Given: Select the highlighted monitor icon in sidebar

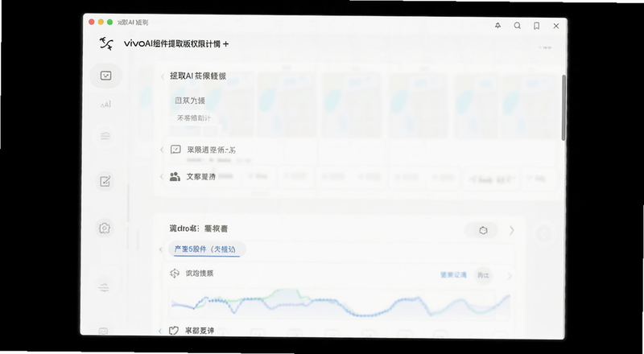Looking at the screenshot, I should 106,76.
